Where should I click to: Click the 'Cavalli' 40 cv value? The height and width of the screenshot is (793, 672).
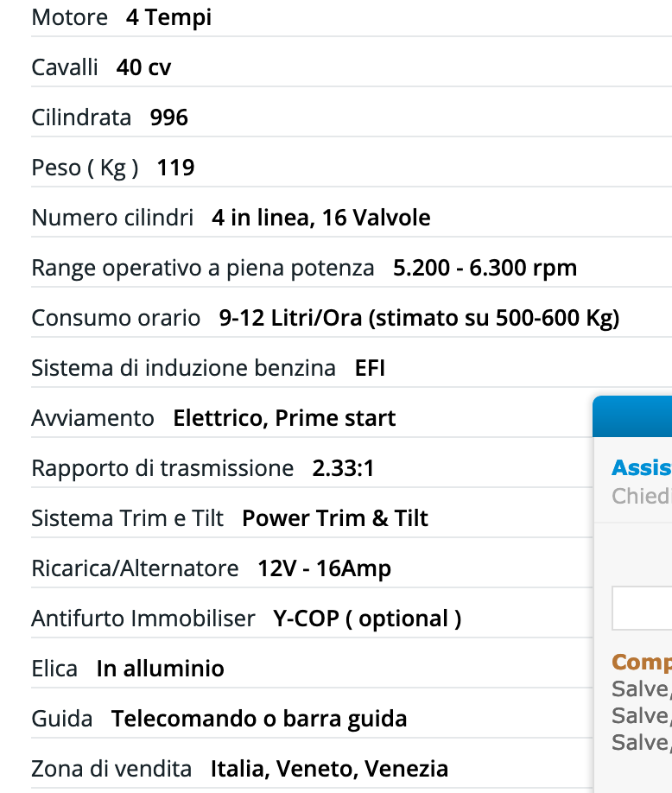tap(143, 67)
